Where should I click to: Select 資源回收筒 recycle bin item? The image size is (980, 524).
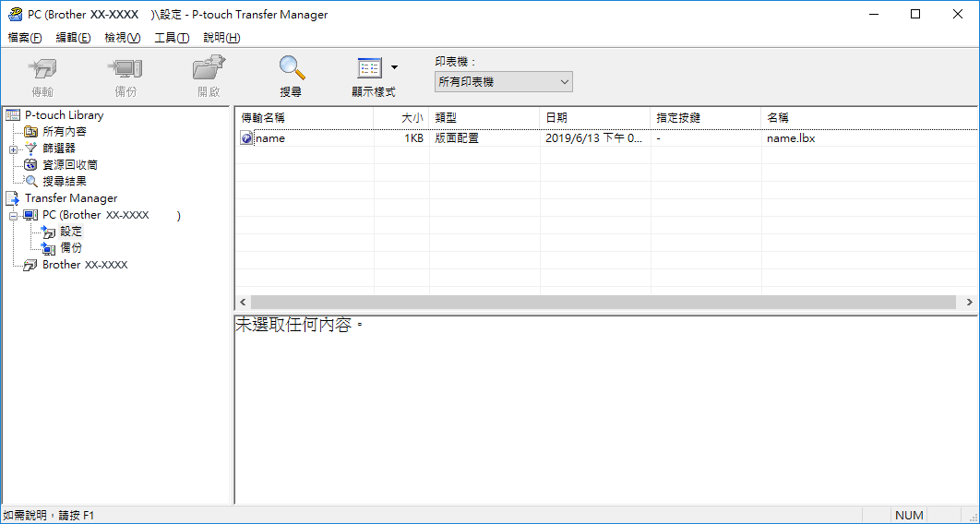point(70,165)
